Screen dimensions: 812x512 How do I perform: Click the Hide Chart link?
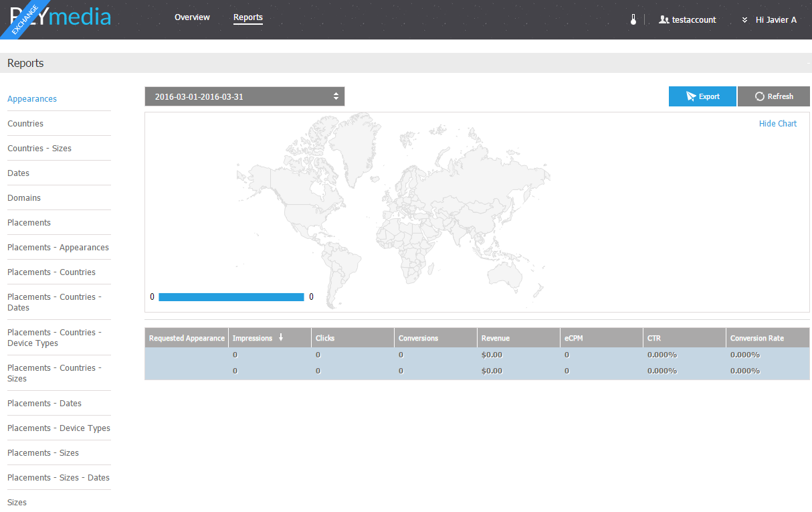[777, 123]
